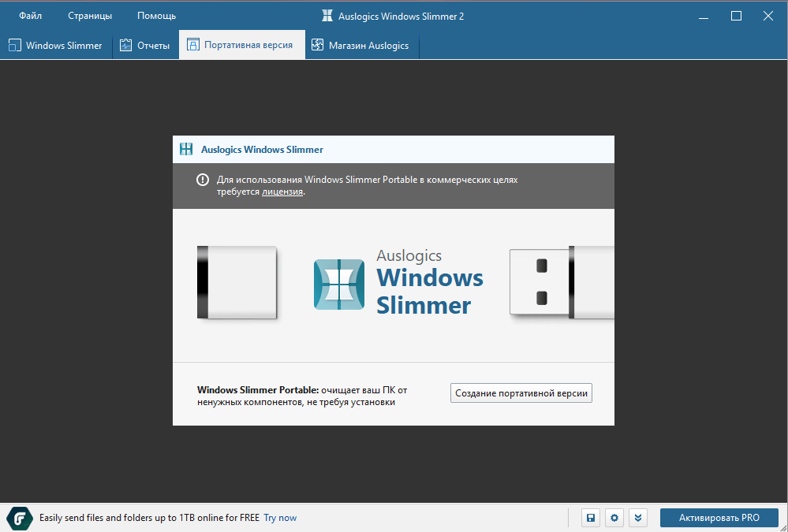Open the Помощь menu
This screenshot has width=788, height=532.
[x=156, y=16]
